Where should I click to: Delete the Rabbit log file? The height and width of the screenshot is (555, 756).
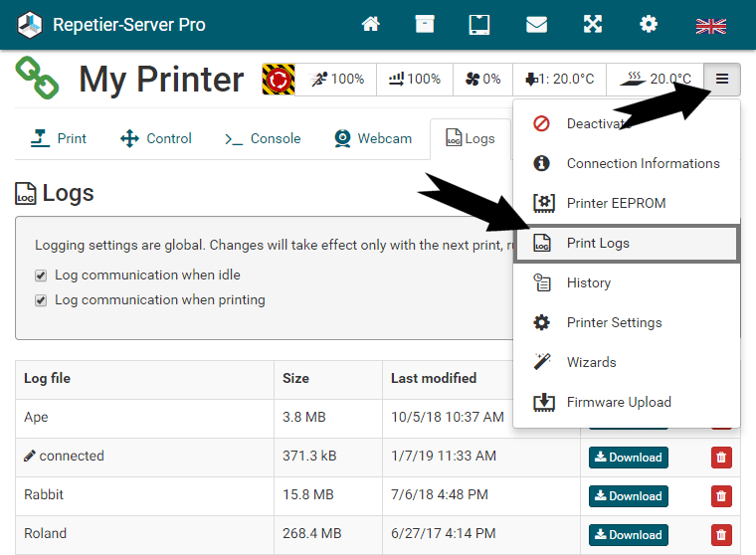point(721,496)
